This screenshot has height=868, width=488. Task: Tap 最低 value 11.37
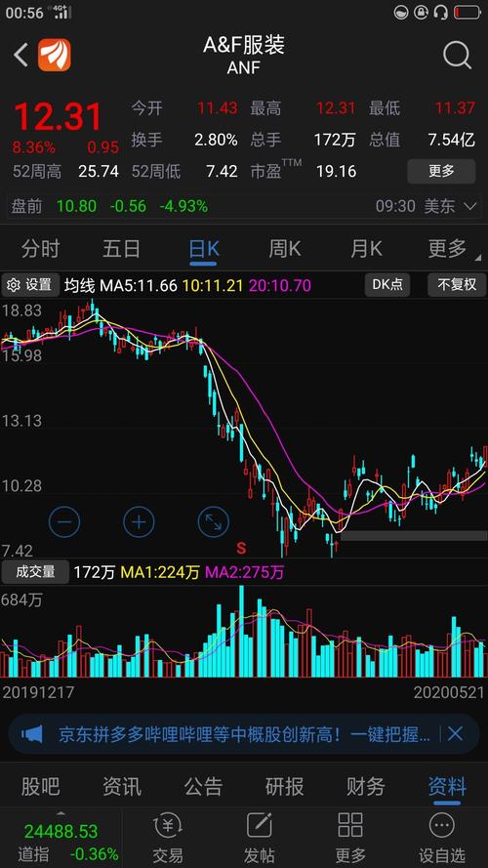pos(455,108)
